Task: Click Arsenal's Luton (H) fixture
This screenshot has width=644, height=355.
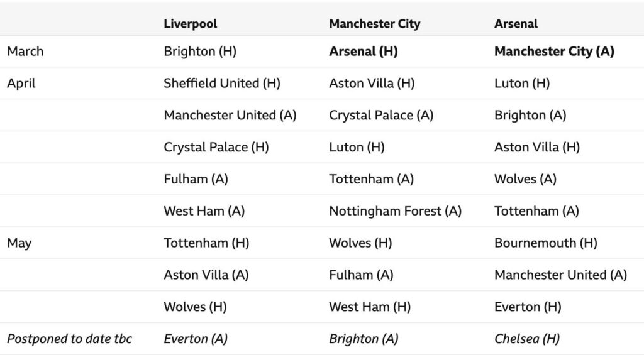Action: tap(521, 83)
